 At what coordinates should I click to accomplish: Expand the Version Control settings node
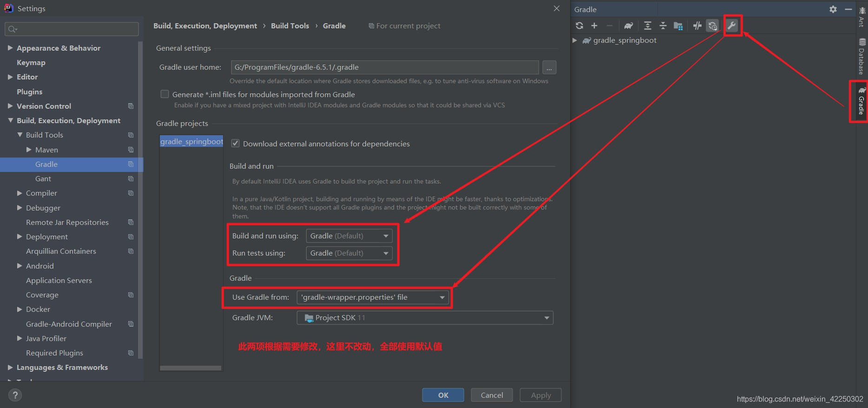click(x=10, y=106)
